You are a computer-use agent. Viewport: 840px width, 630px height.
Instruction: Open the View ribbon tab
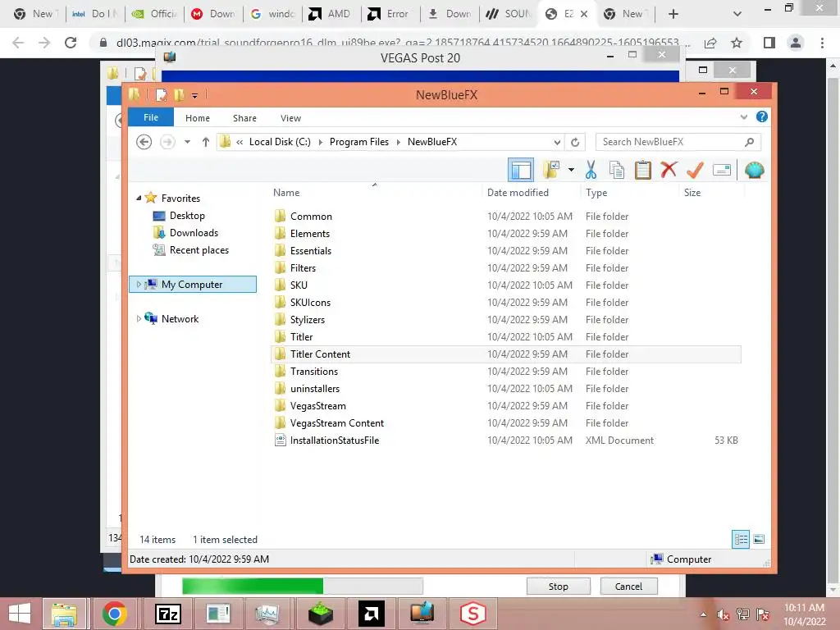click(290, 118)
